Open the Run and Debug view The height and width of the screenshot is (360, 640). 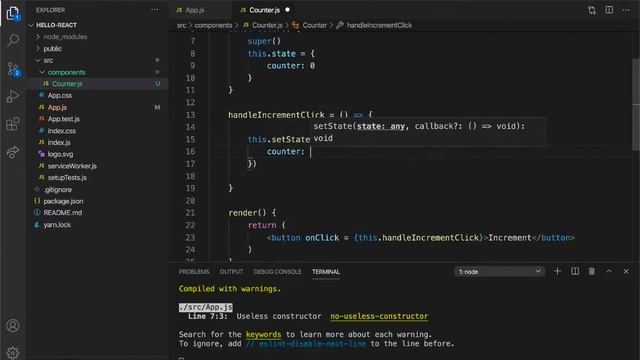13,96
